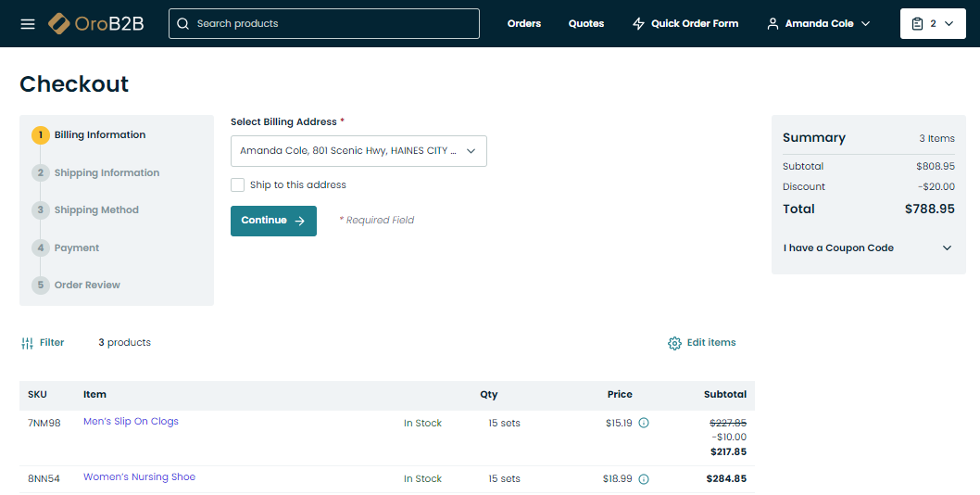Open the Quotes menu item

pos(586,23)
